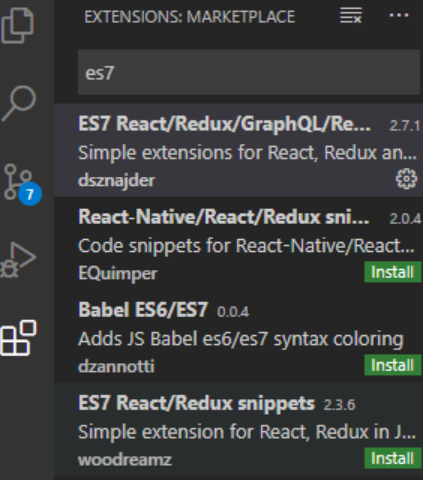The image size is (423, 480).
Task: Install React-Native/React/Redux snippets by EQuimper
Action: coord(393,272)
